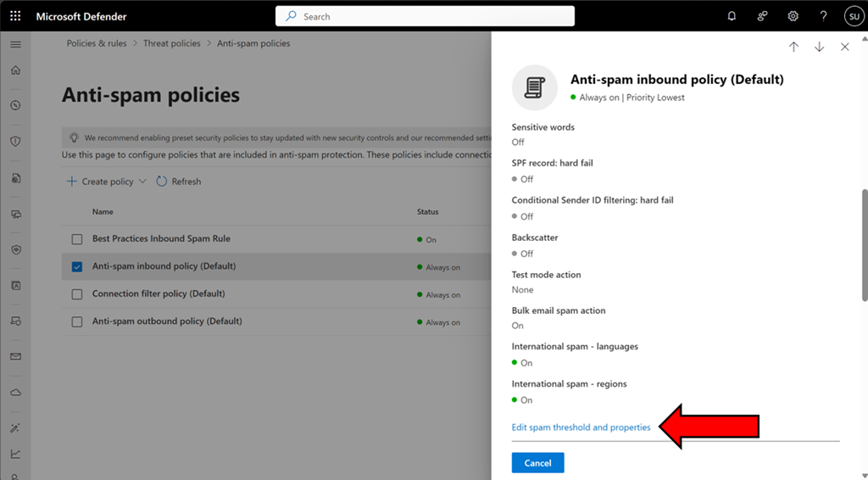Open the SU user account avatar
The height and width of the screenshot is (480, 868).
click(853, 16)
